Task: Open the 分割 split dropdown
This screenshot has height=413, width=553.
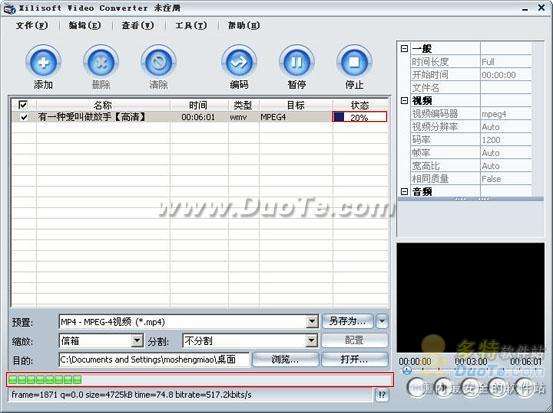Action: pyautogui.click(x=311, y=341)
